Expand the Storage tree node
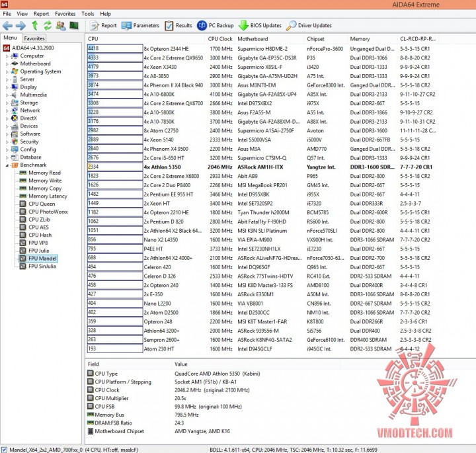The width and height of the screenshot is (476, 453). [x=7, y=103]
